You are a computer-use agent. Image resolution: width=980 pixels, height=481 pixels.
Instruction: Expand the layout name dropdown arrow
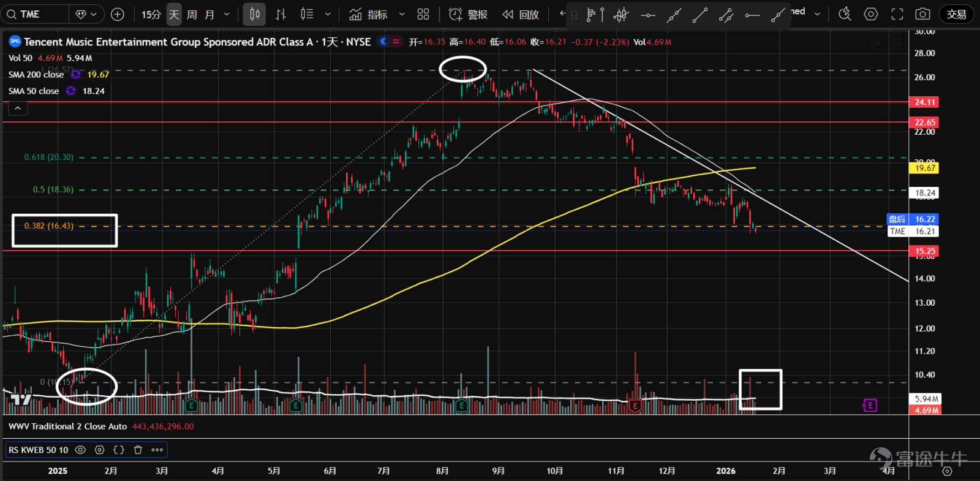pos(817,14)
